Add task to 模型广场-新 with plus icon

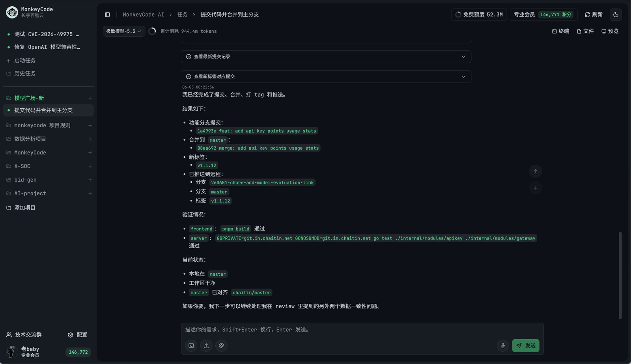[90, 98]
